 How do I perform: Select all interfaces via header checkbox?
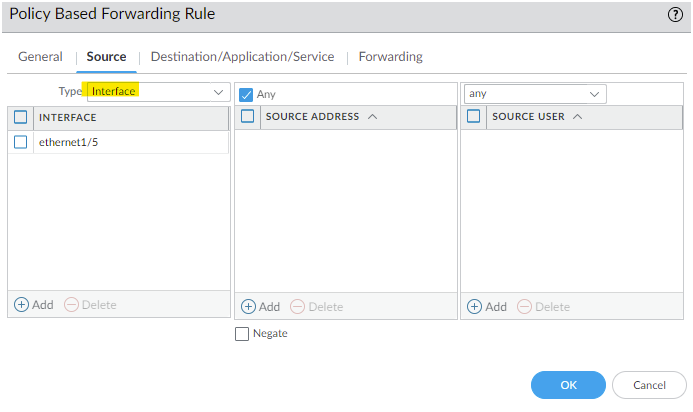21,117
